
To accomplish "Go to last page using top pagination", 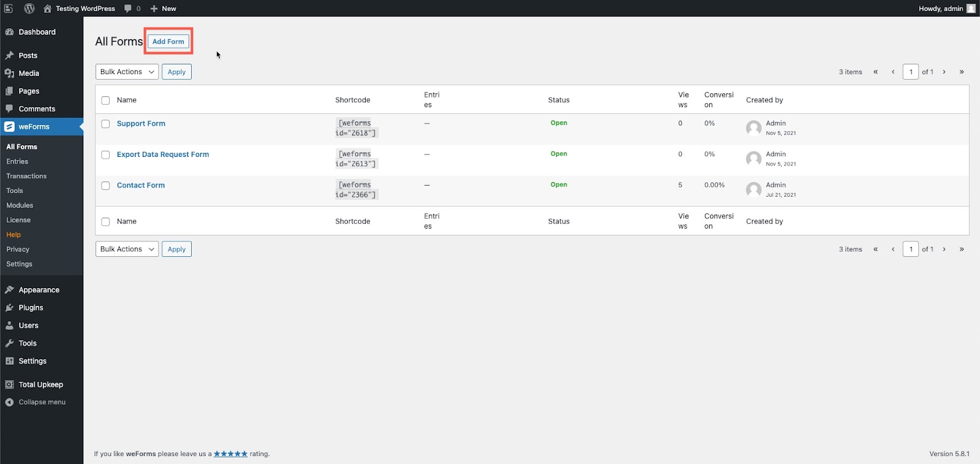I will point(962,72).
